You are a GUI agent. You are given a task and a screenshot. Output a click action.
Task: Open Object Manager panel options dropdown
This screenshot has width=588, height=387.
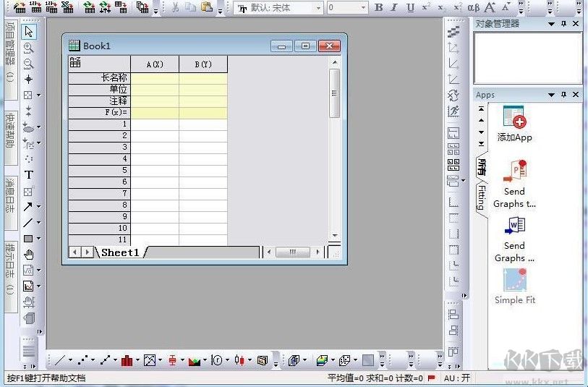551,24
